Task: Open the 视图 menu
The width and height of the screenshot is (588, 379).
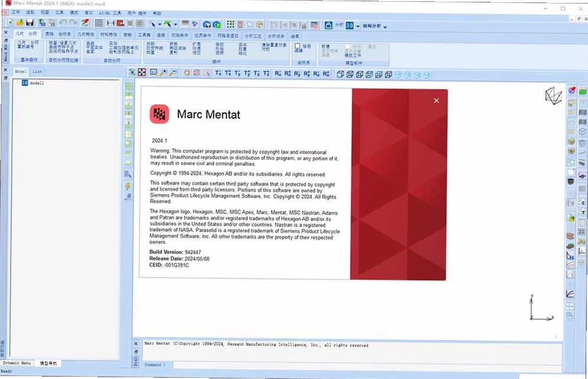Action: [45, 12]
